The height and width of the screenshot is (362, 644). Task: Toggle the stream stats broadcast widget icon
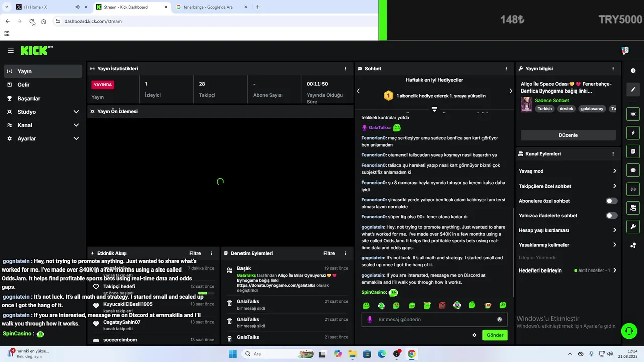[x=633, y=189]
